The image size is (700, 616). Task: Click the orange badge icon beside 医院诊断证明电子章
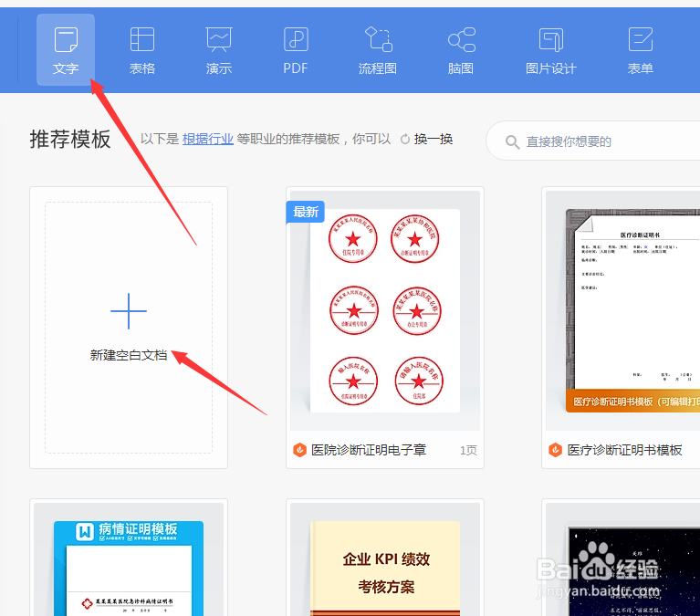[x=299, y=450]
